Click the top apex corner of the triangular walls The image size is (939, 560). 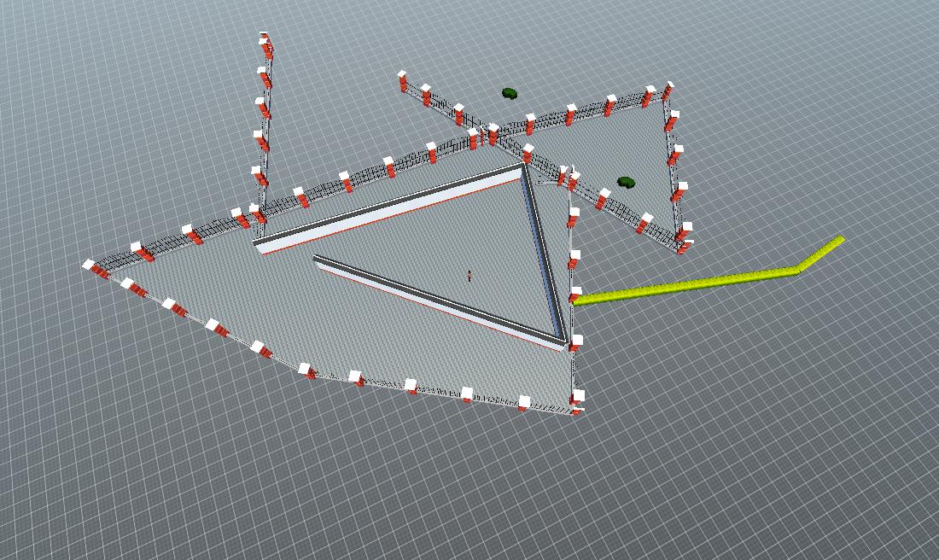[x=522, y=169]
